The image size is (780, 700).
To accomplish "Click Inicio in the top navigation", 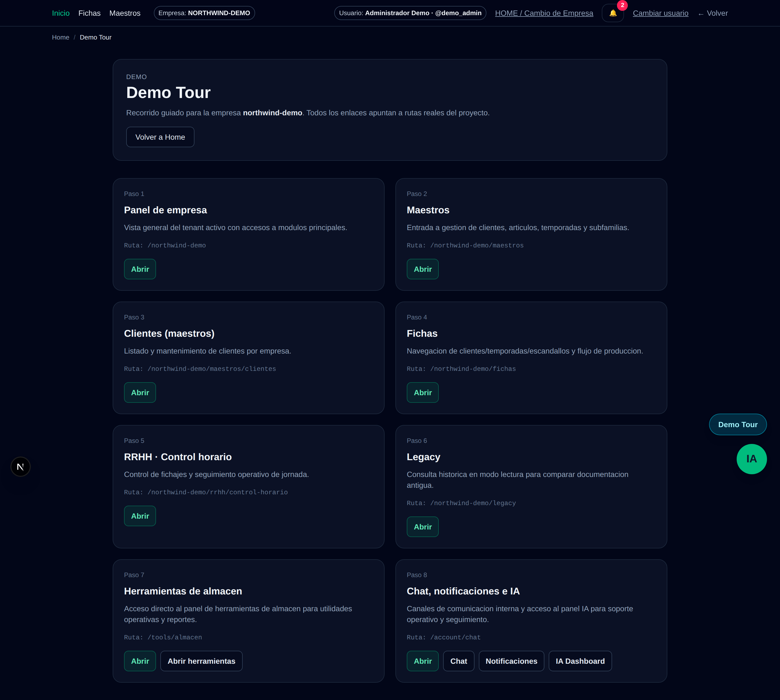I will (x=60, y=13).
